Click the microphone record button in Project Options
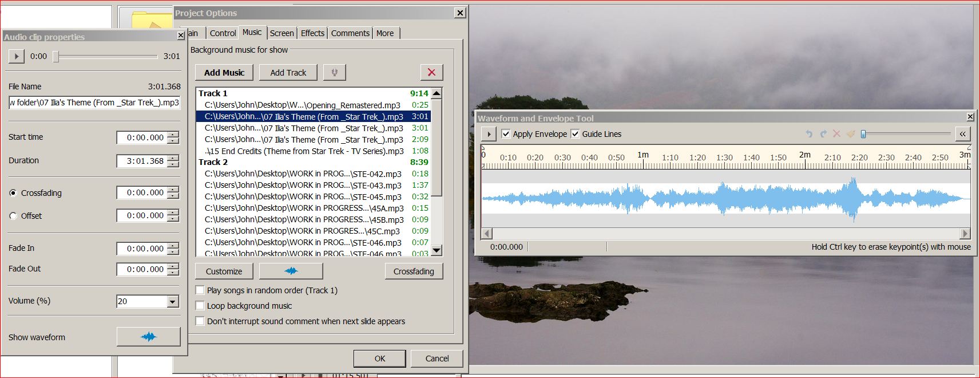 [x=334, y=73]
